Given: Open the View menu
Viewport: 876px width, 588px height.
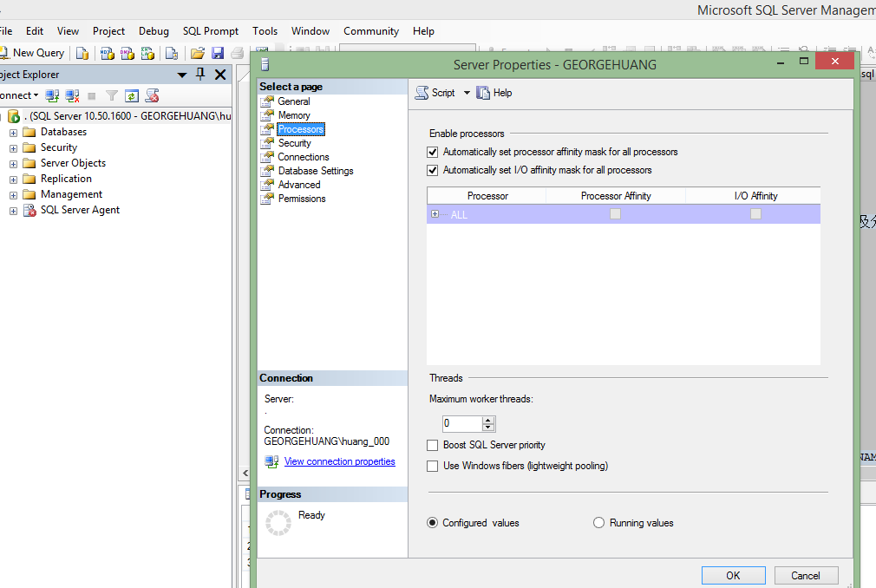Looking at the screenshot, I should (x=69, y=31).
